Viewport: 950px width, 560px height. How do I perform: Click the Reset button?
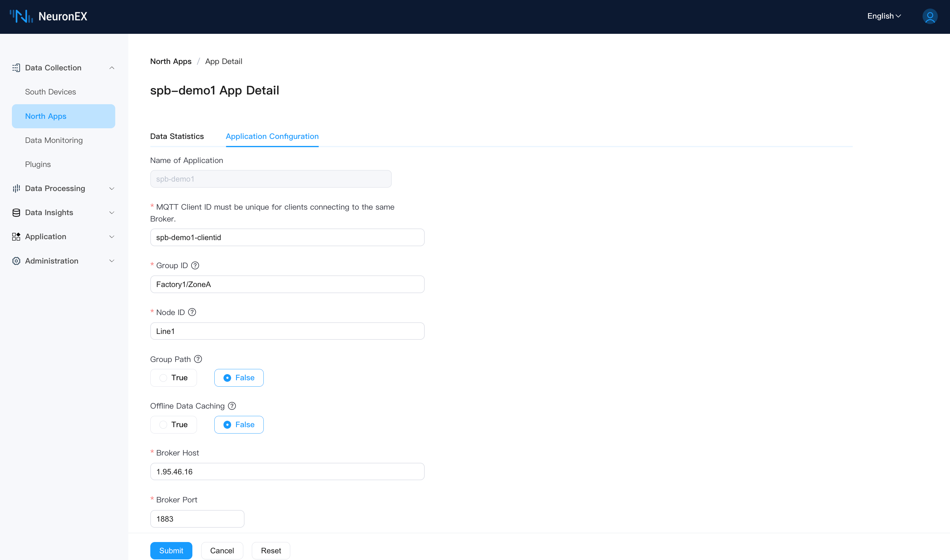(x=271, y=551)
